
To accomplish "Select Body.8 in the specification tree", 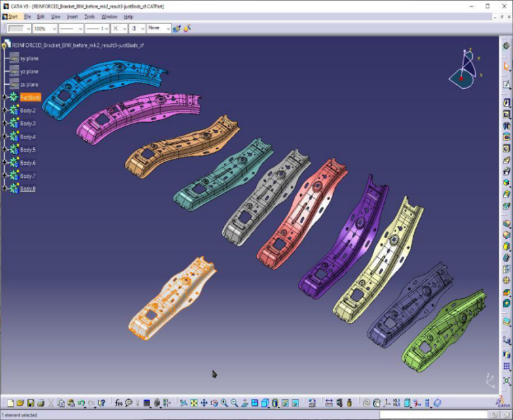I will 28,189.
